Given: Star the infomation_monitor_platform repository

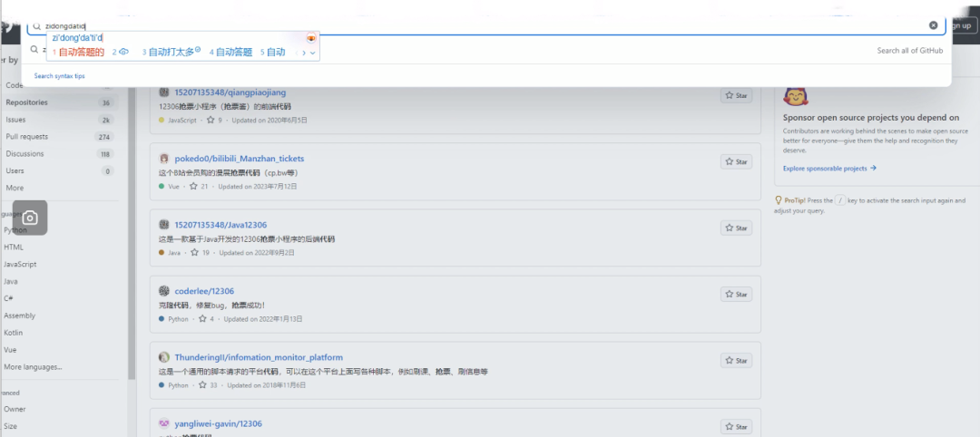Looking at the screenshot, I should (x=736, y=360).
